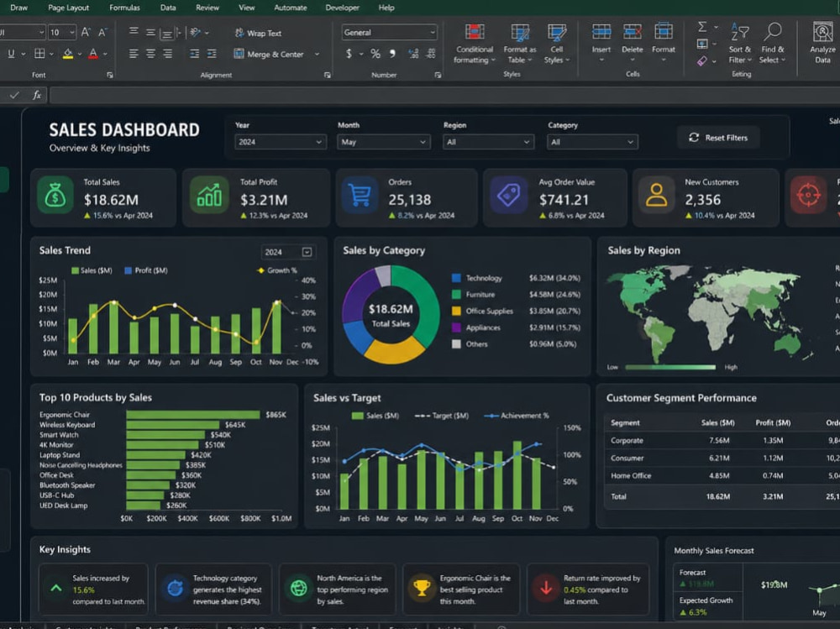The image size is (840, 629).
Task: Open Sales Trend 2024 year dropdown
Action: [x=288, y=252]
